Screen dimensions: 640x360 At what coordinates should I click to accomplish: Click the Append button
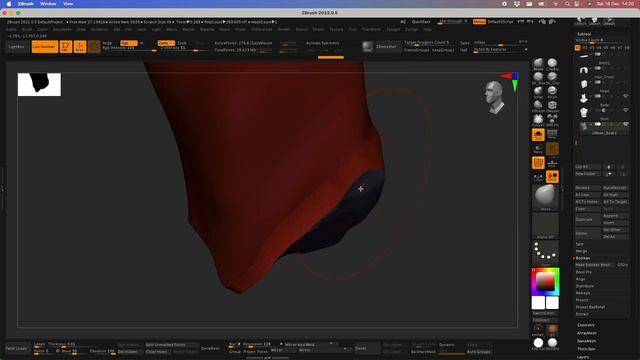pos(616,216)
